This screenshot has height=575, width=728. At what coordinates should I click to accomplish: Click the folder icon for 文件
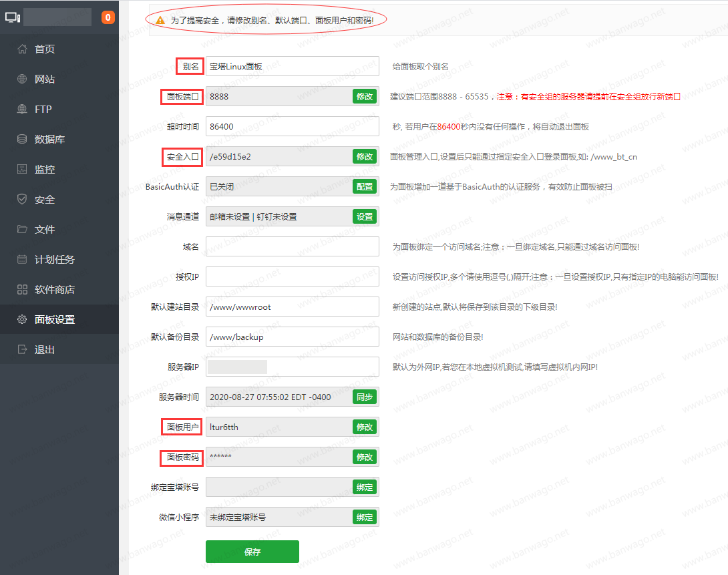(x=22, y=229)
